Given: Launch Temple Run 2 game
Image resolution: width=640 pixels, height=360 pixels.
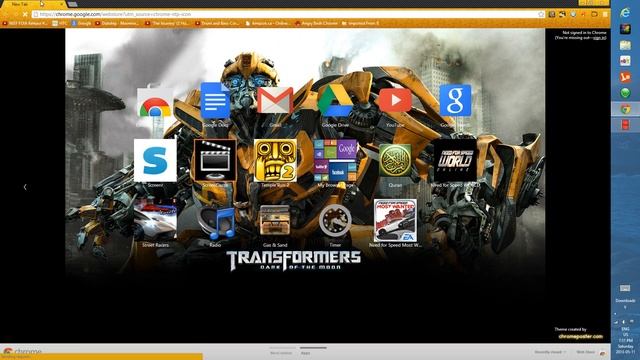Looking at the screenshot, I should (x=275, y=160).
